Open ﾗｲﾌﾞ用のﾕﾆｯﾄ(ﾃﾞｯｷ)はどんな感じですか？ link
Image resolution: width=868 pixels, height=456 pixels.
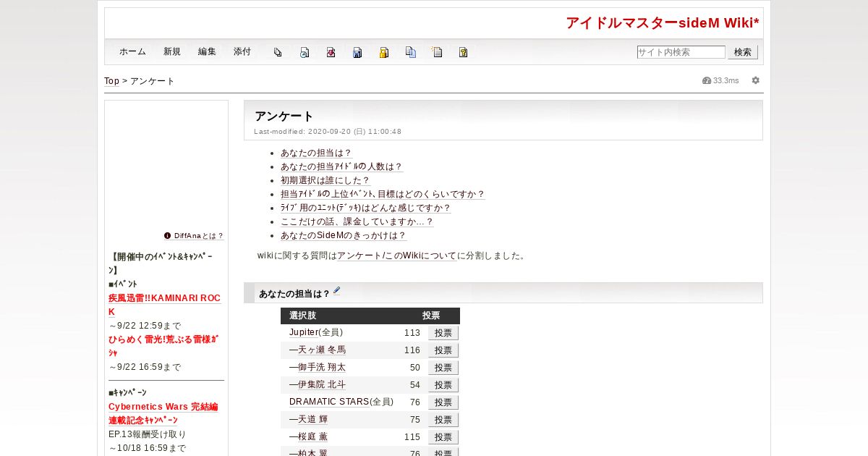(x=365, y=208)
